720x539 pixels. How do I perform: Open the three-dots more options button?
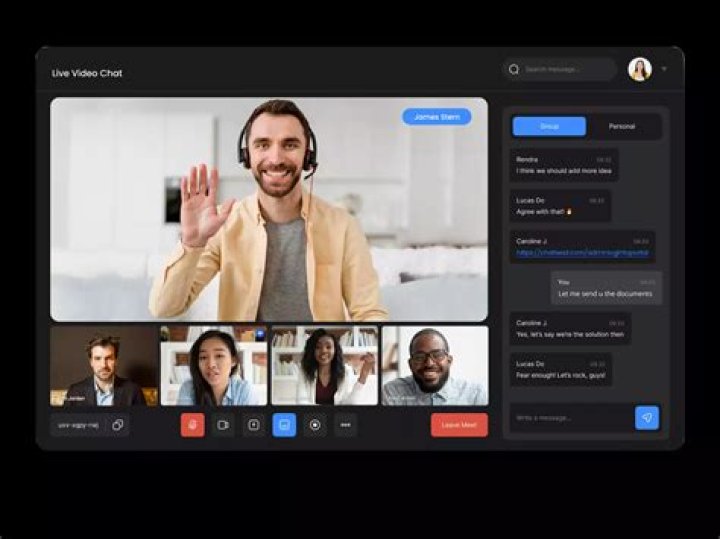pos(346,425)
